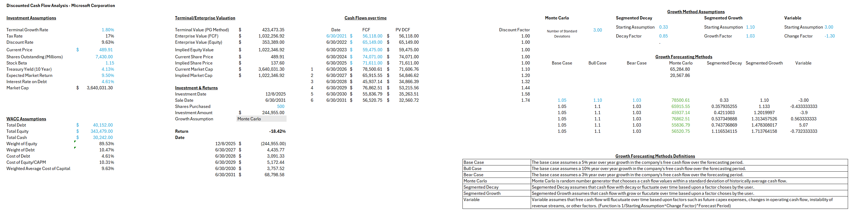Select the Growth Method Assumptions heading
The image size is (868, 214).
click(696, 11)
